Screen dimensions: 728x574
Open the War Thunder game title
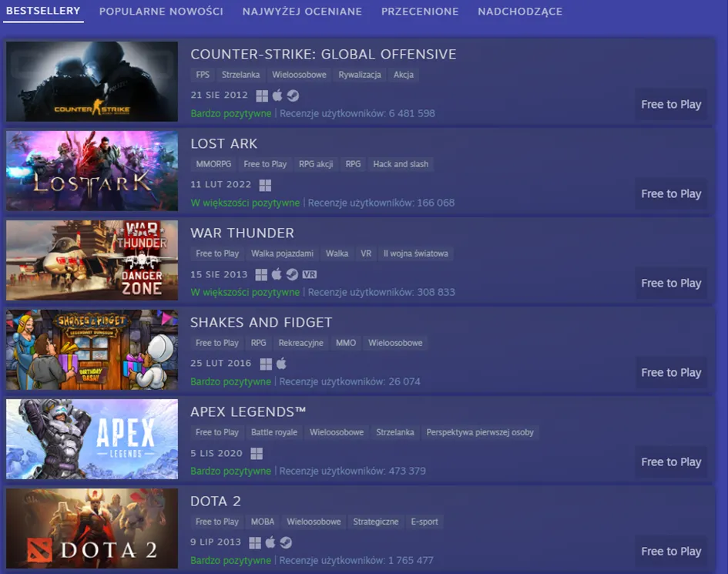pyautogui.click(x=243, y=233)
